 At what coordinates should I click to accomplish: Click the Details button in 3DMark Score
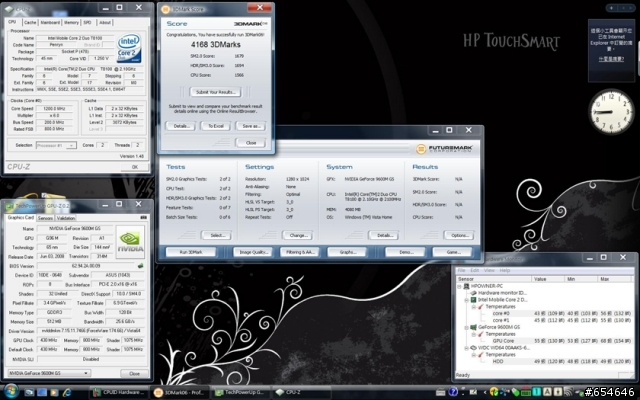(x=181, y=126)
